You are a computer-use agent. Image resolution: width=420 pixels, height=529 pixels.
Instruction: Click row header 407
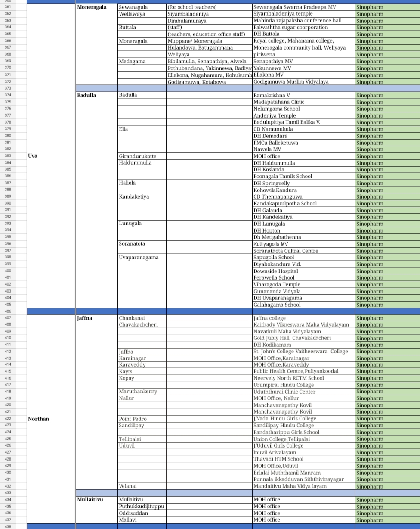tap(8, 318)
